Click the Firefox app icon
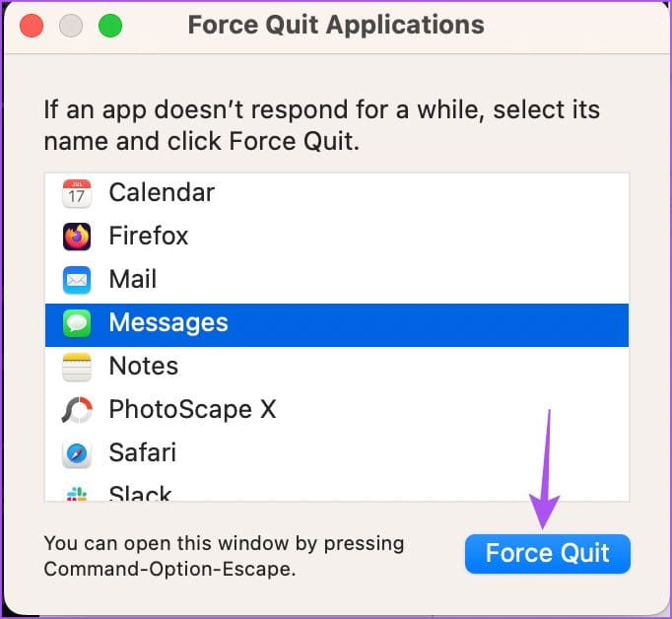Viewport: 672px width, 619px height. pos(76,237)
